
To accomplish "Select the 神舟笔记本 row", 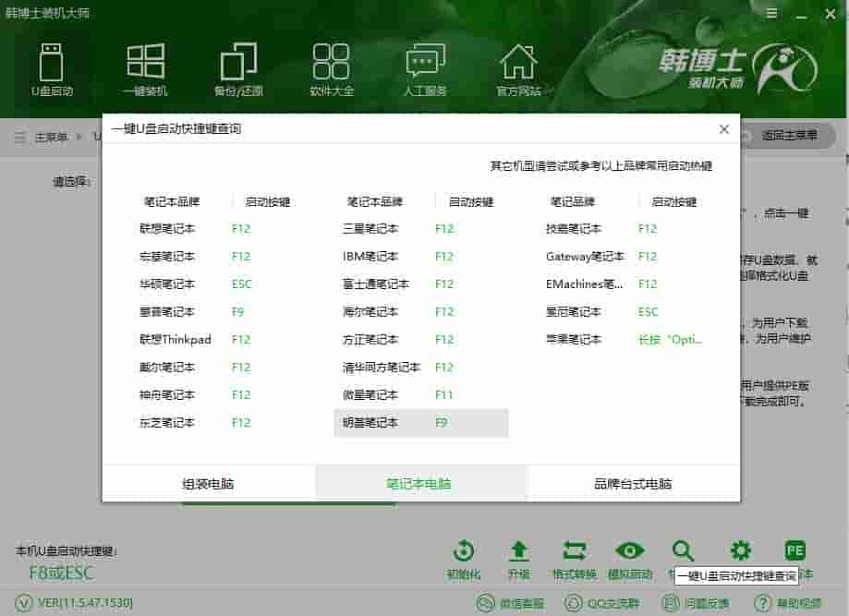I will [216, 394].
